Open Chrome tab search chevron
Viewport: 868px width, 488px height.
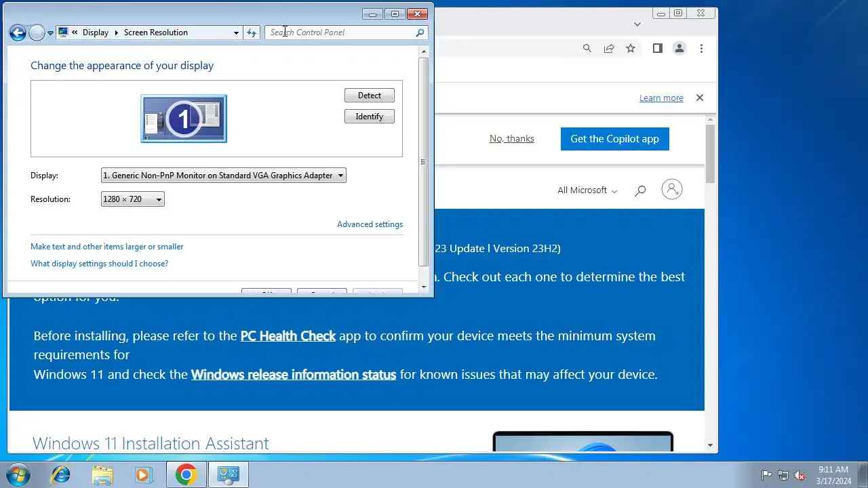click(637, 24)
